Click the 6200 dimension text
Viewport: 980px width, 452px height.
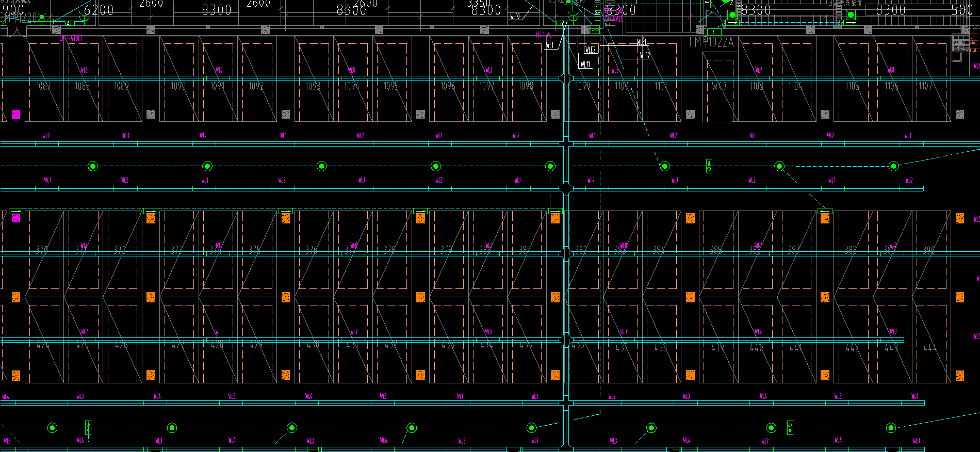(99, 10)
